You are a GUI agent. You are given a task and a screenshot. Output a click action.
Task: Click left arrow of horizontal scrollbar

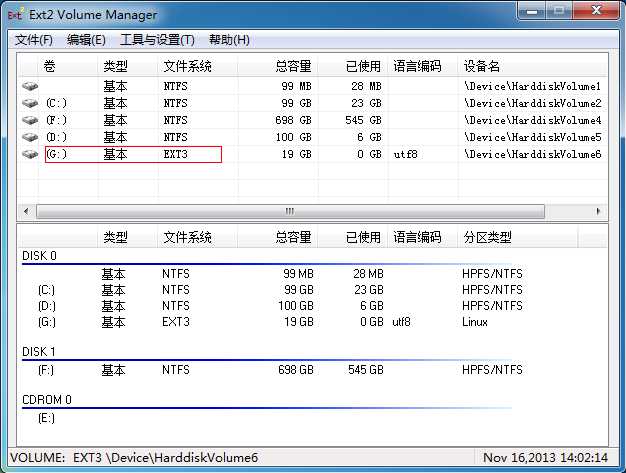(x=26, y=211)
